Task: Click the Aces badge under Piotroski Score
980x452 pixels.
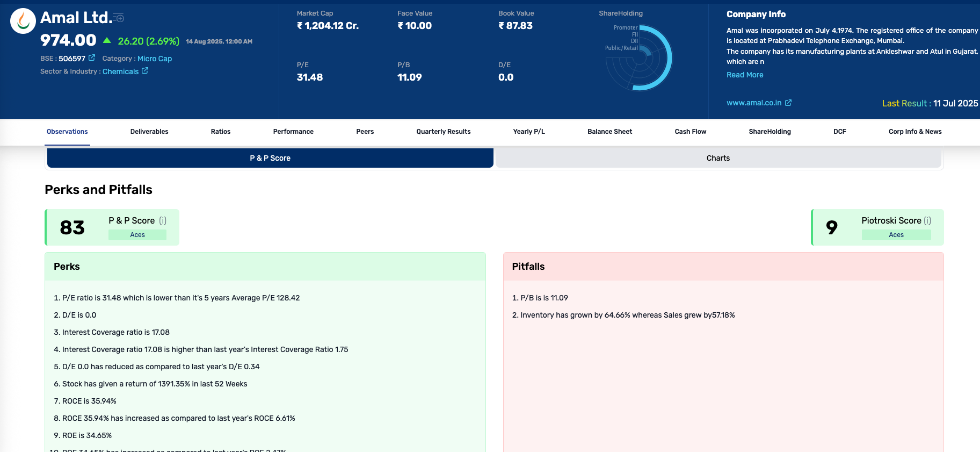Action: 896,235
